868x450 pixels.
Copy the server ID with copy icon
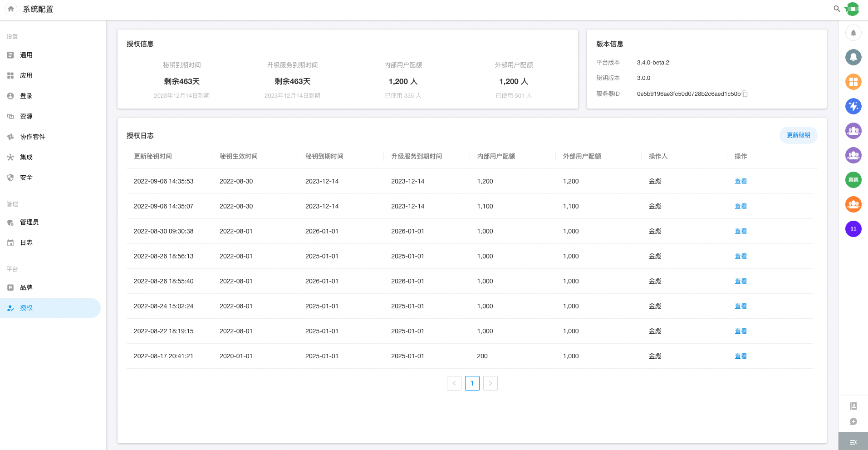coord(745,94)
